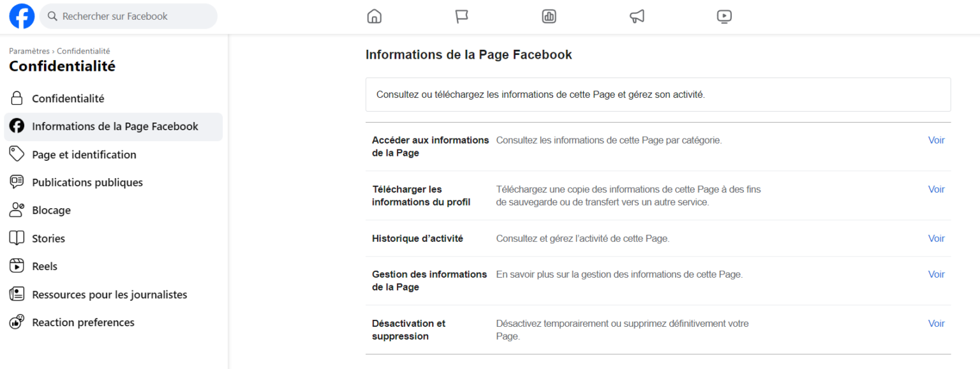Open the Blocage settings
This screenshot has height=369, width=980.
114,211
